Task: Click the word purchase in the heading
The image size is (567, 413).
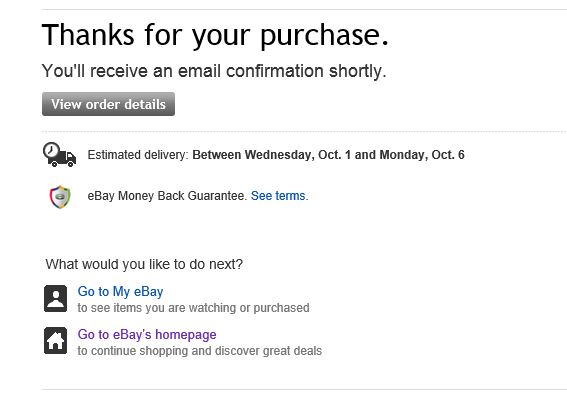Action: (324, 36)
